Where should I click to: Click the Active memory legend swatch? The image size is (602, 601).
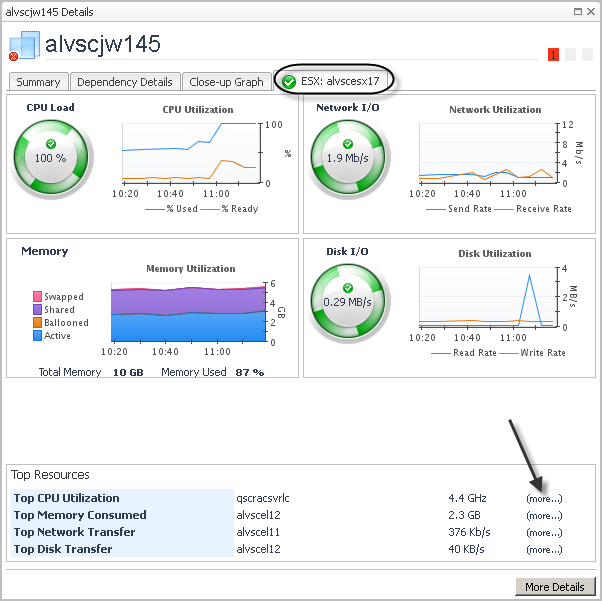pos(37,336)
